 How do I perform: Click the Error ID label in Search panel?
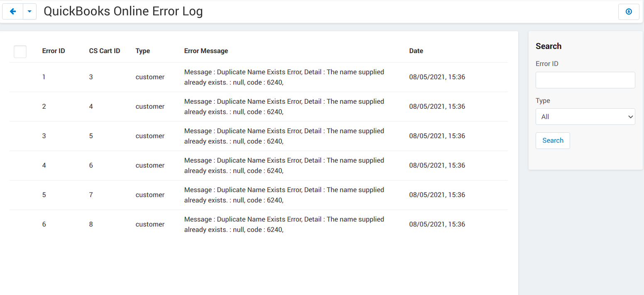click(x=547, y=64)
